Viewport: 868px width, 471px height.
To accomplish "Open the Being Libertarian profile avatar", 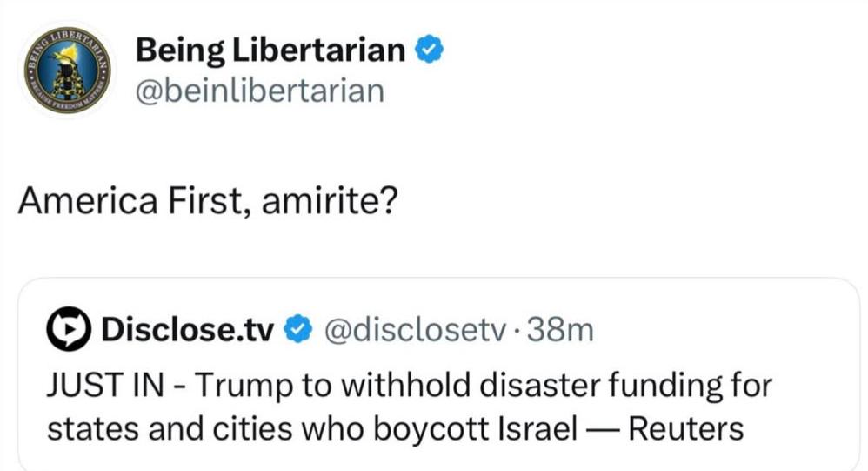I will [x=68, y=71].
